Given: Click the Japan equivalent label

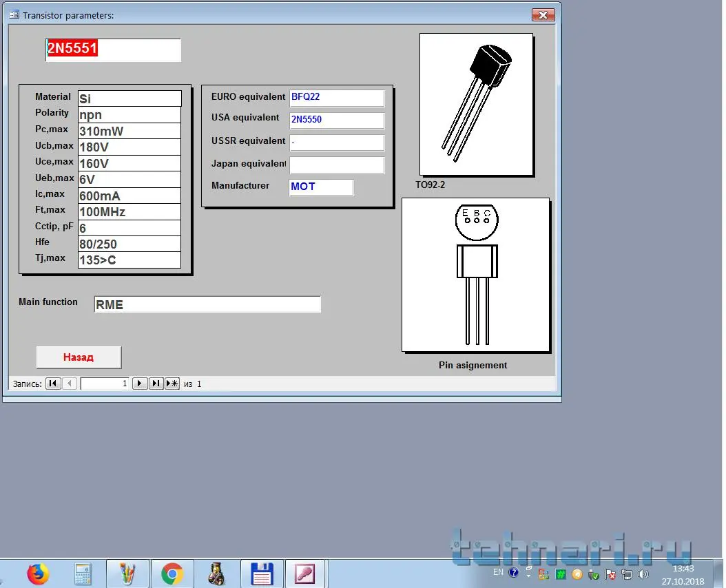Looking at the screenshot, I should coord(249,163).
